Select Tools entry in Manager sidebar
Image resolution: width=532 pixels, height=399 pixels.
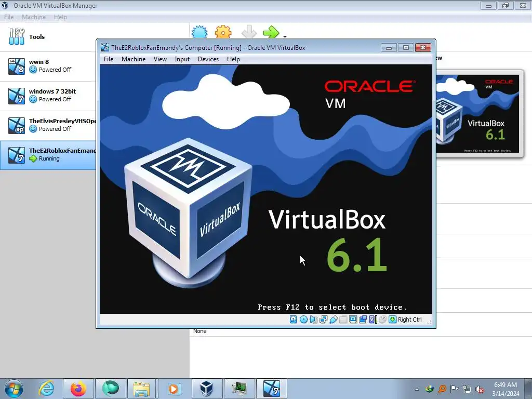pos(47,37)
